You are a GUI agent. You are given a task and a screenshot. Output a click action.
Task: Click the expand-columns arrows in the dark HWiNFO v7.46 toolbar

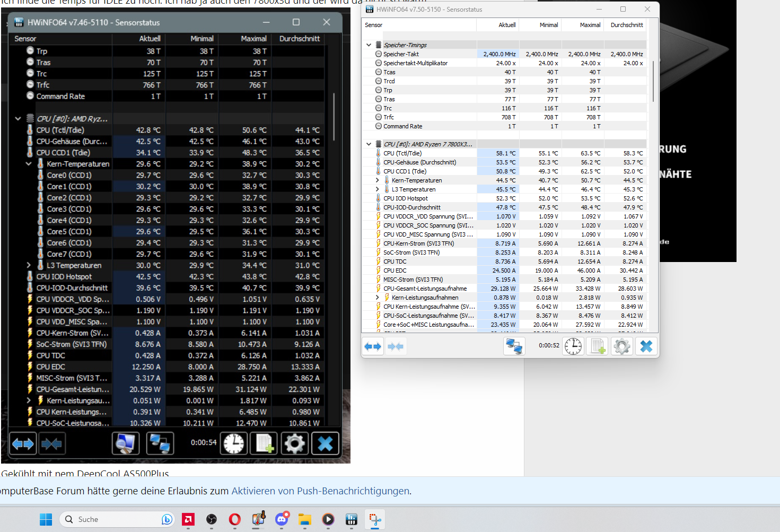pyautogui.click(x=23, y=443)
